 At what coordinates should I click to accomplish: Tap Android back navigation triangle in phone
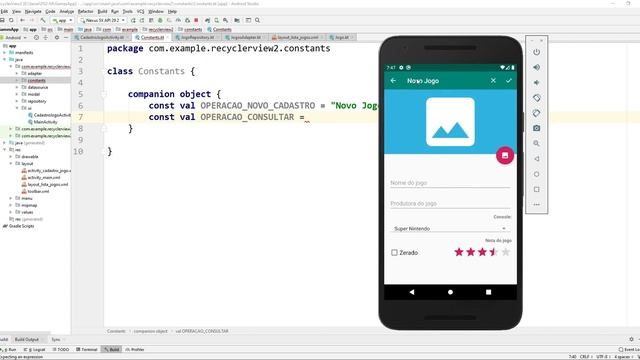point(412,292)
